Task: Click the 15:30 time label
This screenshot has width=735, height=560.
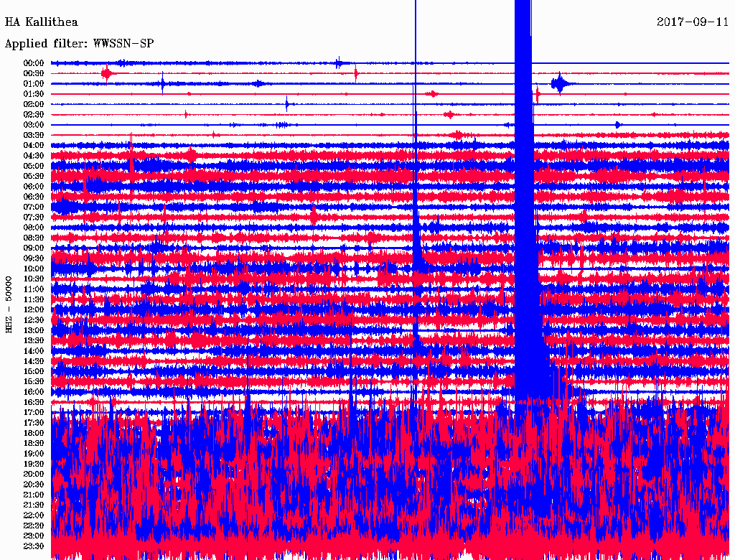Action: point(34,381)
